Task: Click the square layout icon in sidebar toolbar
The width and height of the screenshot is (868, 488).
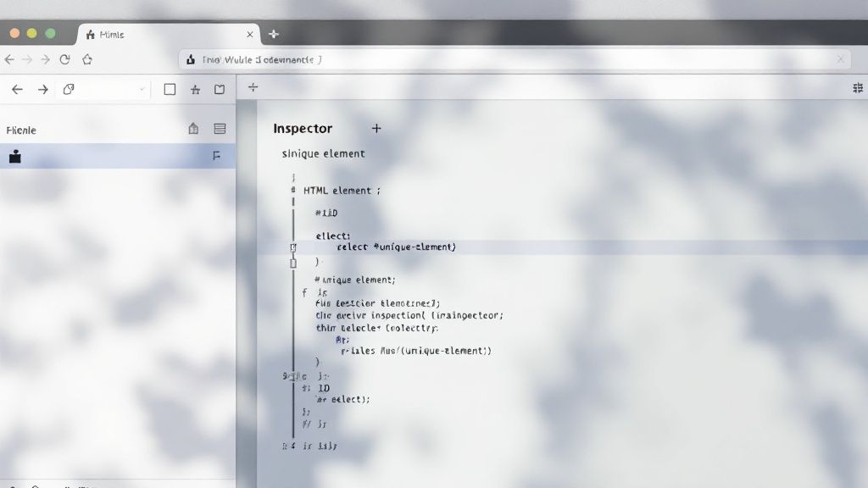Action: click(170, 89)
